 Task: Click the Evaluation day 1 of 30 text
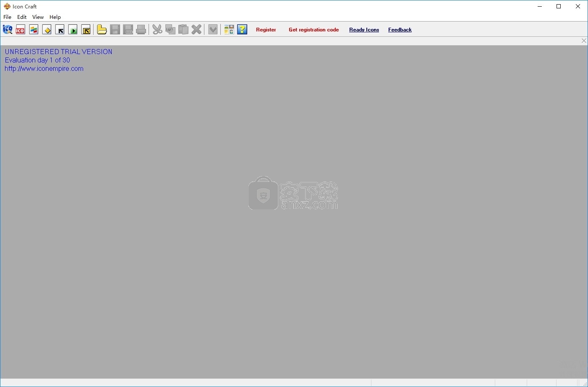pyautogui.click(x=37, y=60)
